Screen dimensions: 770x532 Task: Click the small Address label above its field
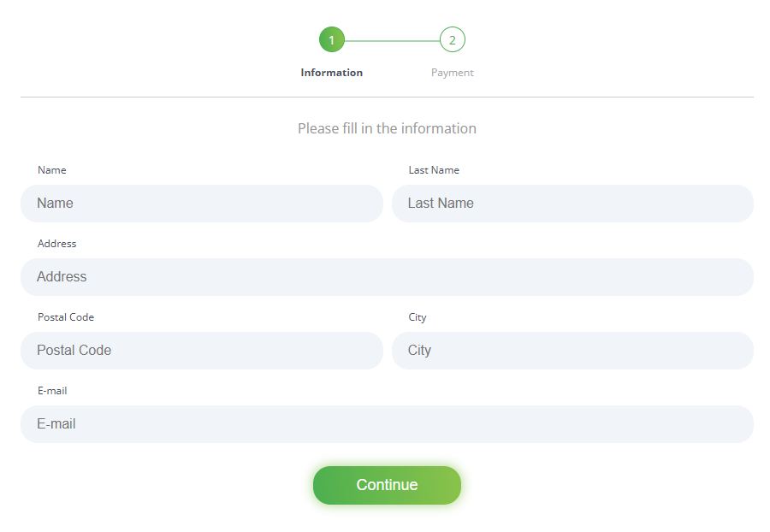point(57,244)
